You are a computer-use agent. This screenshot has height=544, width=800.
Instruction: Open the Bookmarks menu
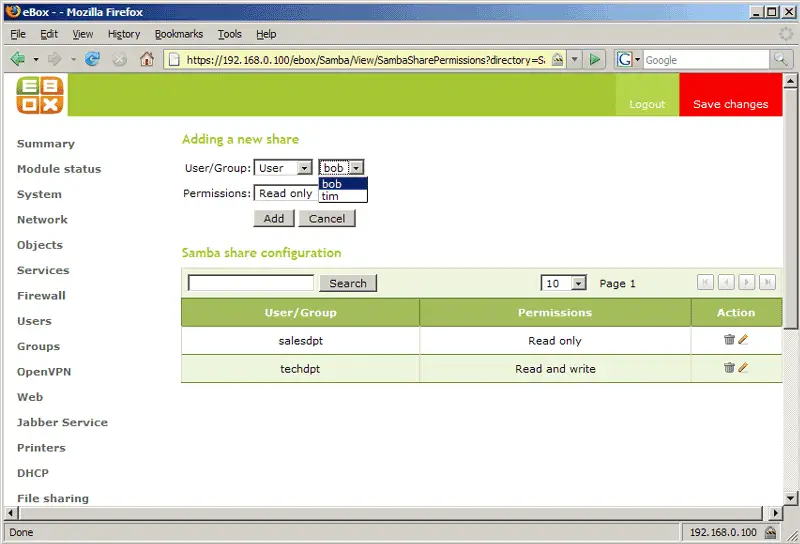[179, 34]
